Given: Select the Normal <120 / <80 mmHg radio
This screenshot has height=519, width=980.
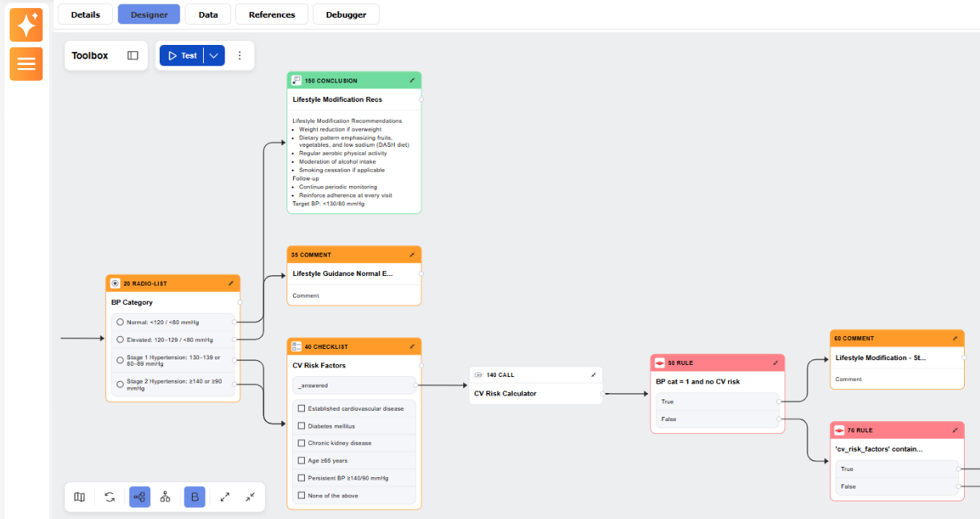Looking at the screenshot, I should 120,322.
